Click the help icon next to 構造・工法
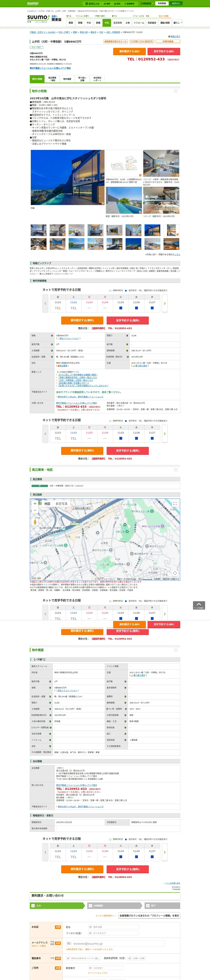210x980 pixels. pos(125,721)
